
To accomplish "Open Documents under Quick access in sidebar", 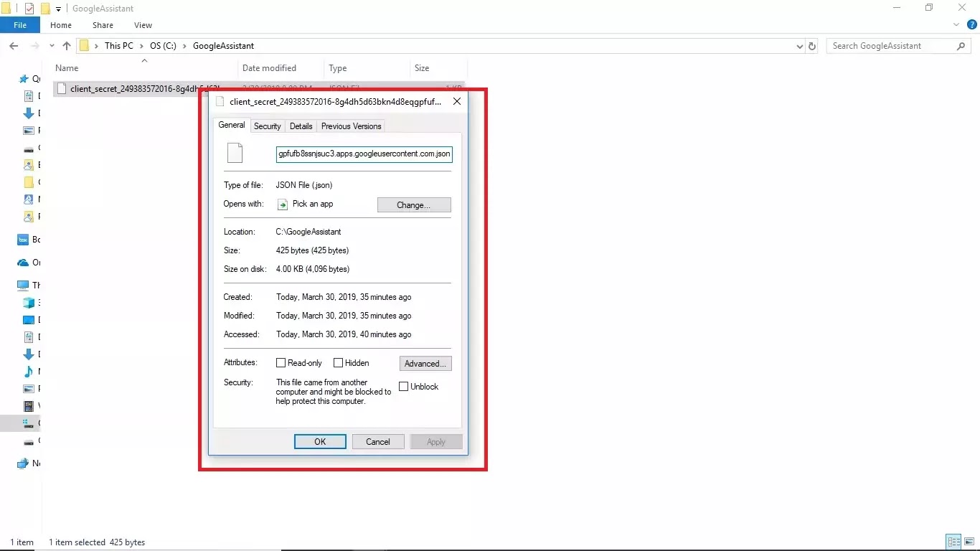I will click(x=29, y=96).
